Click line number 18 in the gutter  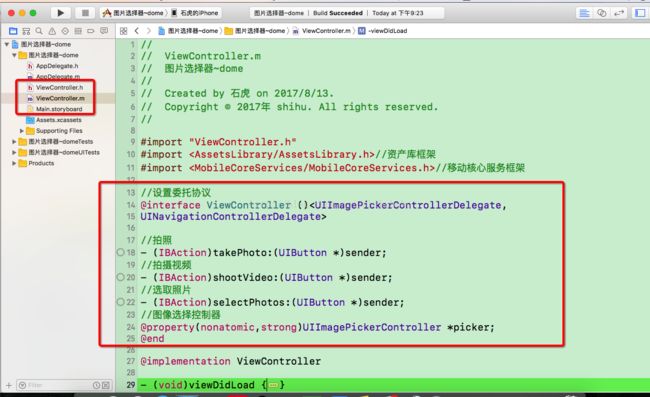click(x=131, y=252)
